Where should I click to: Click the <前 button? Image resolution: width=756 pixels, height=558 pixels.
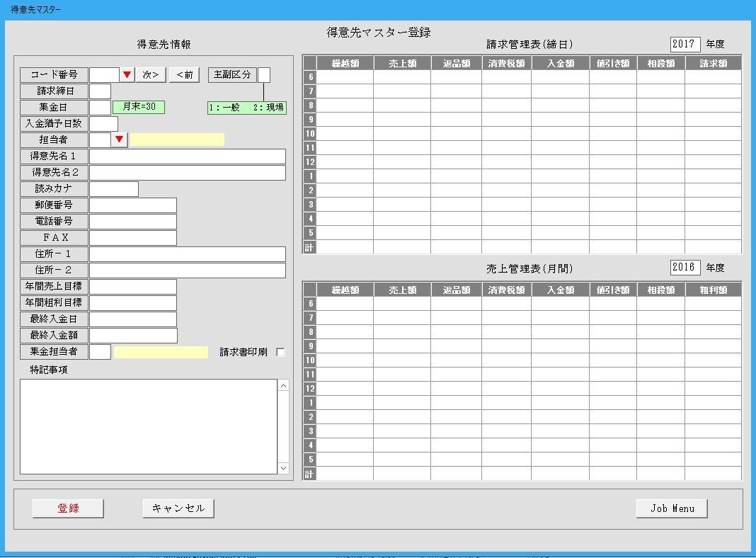click(x=184, y=75)
